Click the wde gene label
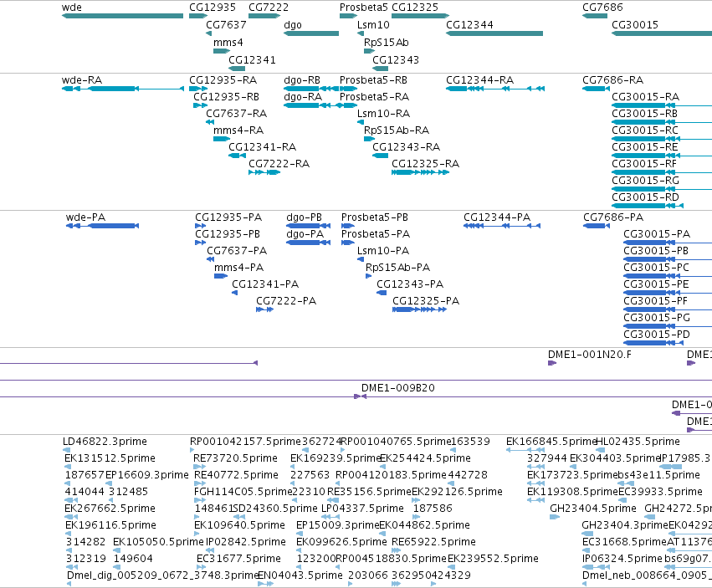The width and height of the screenshot is (712, 588). 72,8
